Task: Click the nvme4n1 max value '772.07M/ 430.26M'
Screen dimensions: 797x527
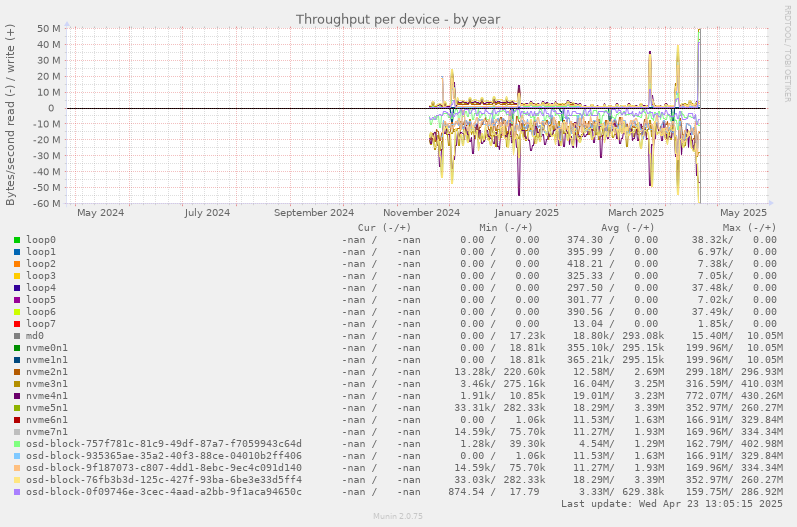Action: (x=737, y=396)
